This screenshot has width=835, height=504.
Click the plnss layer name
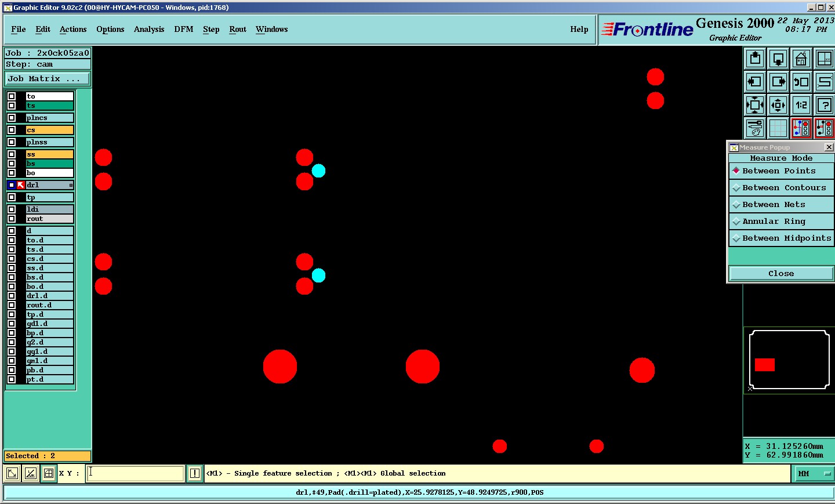tap(50, 142)
